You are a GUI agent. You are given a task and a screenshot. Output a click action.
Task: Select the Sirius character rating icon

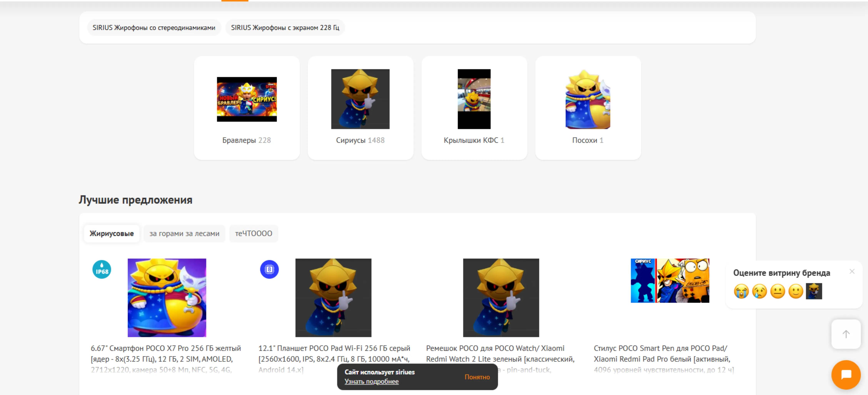[814, 291]
